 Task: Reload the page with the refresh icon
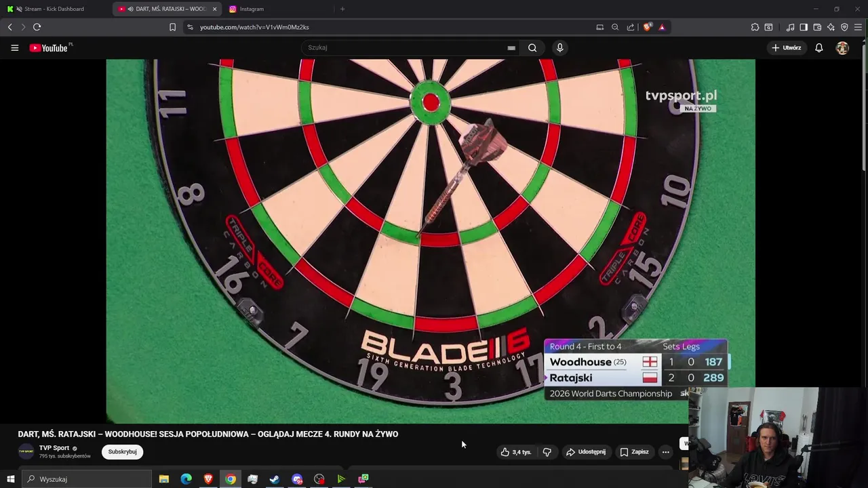tap(37, 27)
